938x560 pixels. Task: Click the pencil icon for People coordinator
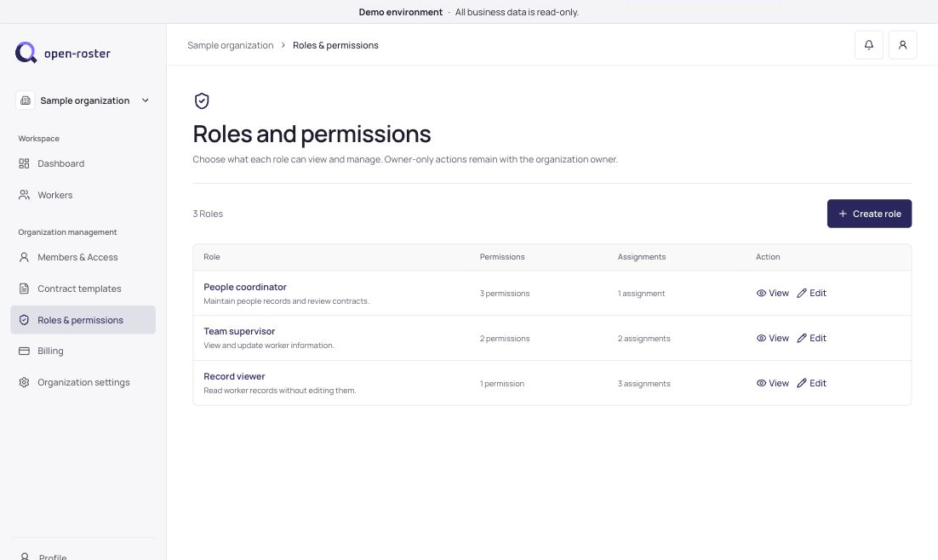pyautogui.click(x=802, y=293)
